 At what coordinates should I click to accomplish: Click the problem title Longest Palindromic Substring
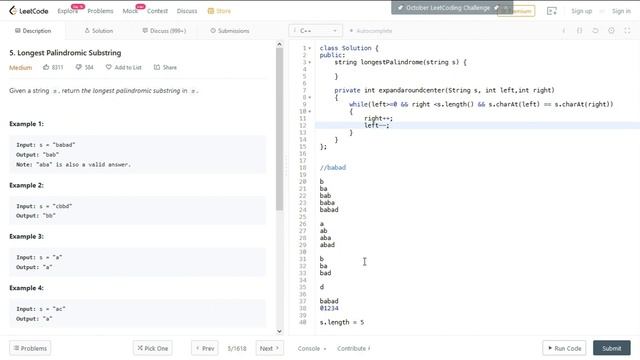[x=65, y=53]
